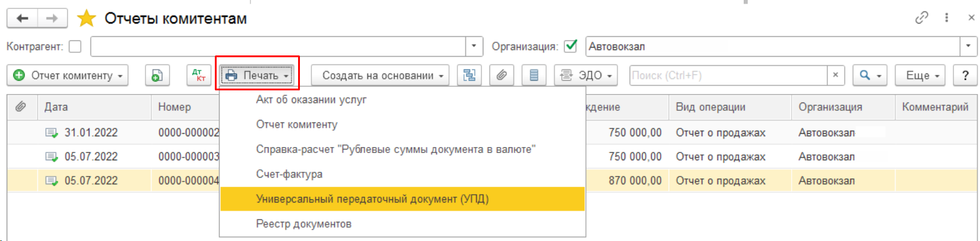
Task: Click the copy document icon
Action: 157,75
